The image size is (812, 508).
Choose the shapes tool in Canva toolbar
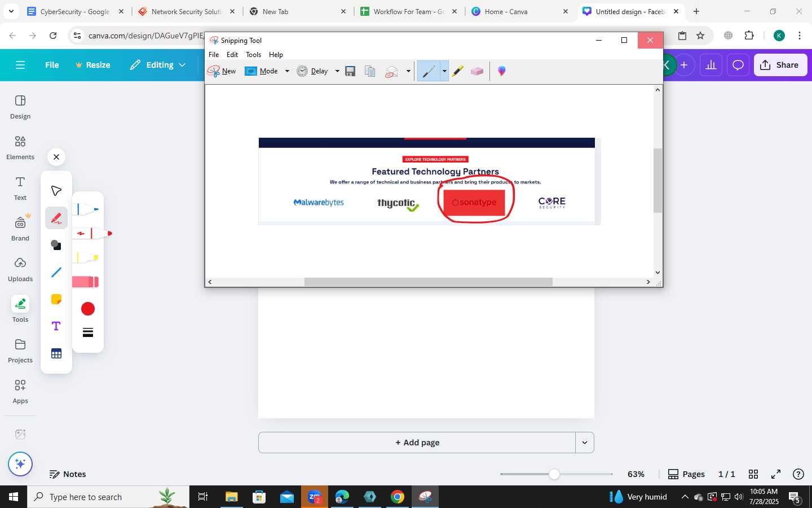tap(56, 245)
